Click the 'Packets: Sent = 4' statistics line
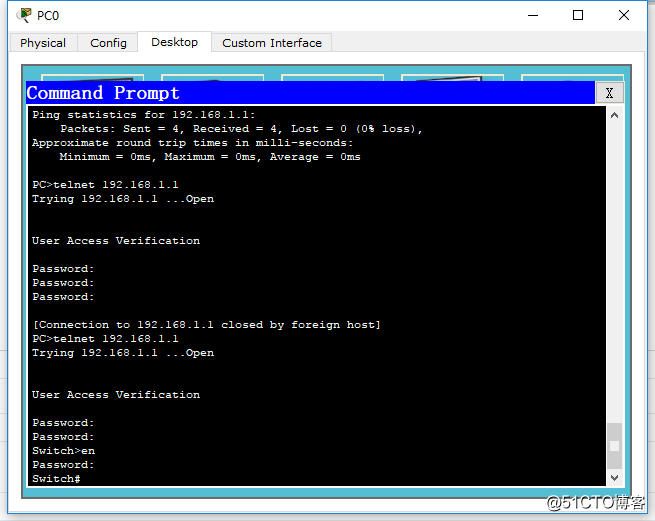 pyautogui.click(x=241, y=129)
